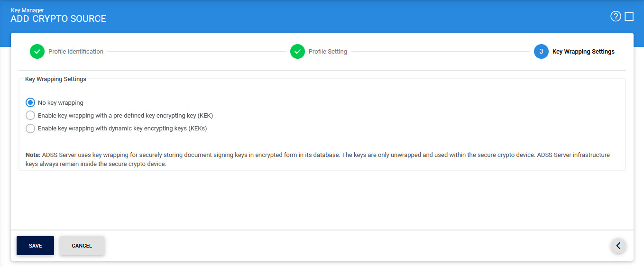Click the dynamic key encrypting keys text
The image size is (644, 267).
tap(122, 128)
